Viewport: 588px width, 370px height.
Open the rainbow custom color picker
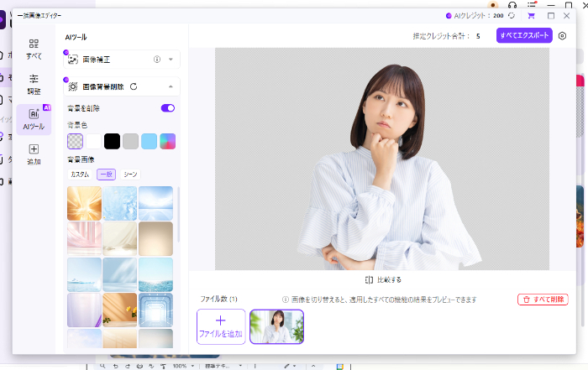coord(168,142)
